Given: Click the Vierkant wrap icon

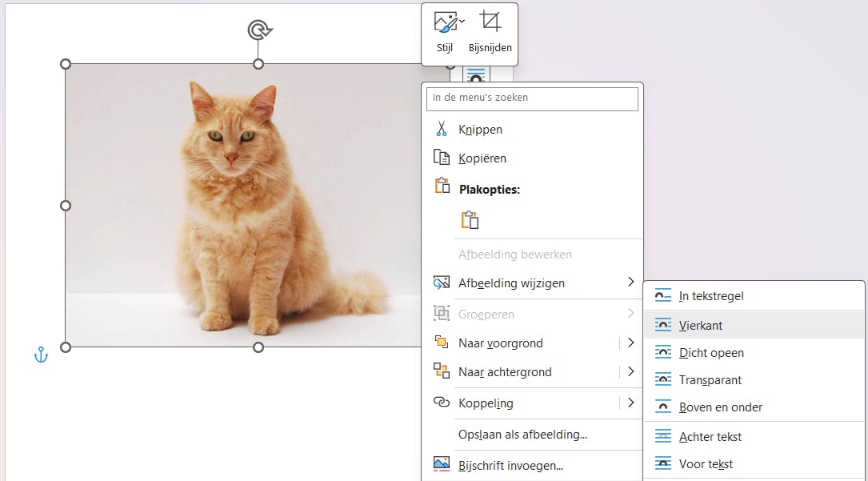Looking at the screenshot, I should pyautogui.click(x=662, y=325).
